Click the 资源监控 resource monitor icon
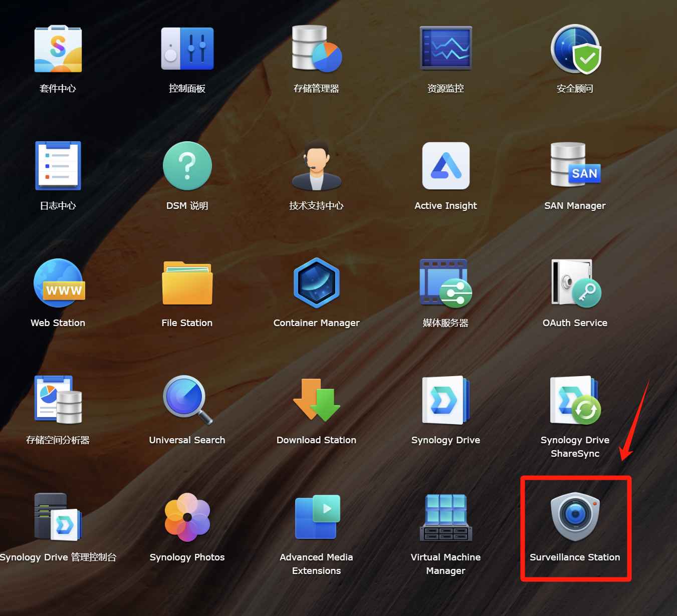 click(x=446, y=48)
